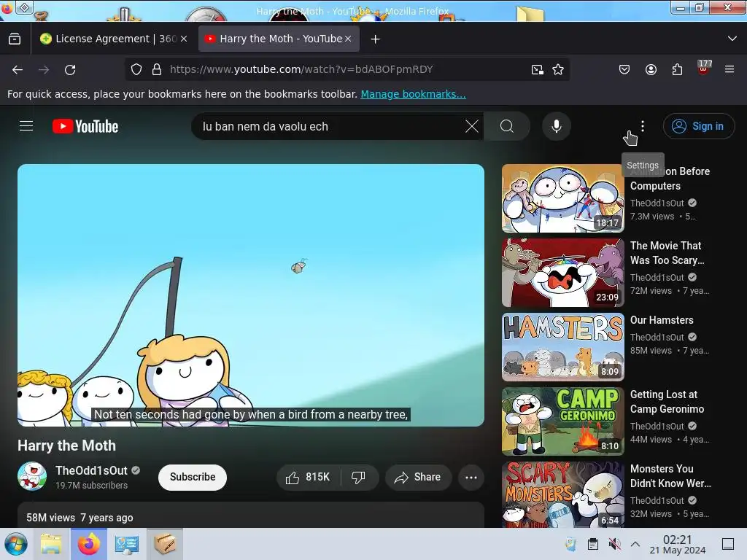Open YouTube Settings three-dot menu
The width and height of the screenshot is (747, 560).
643,126
